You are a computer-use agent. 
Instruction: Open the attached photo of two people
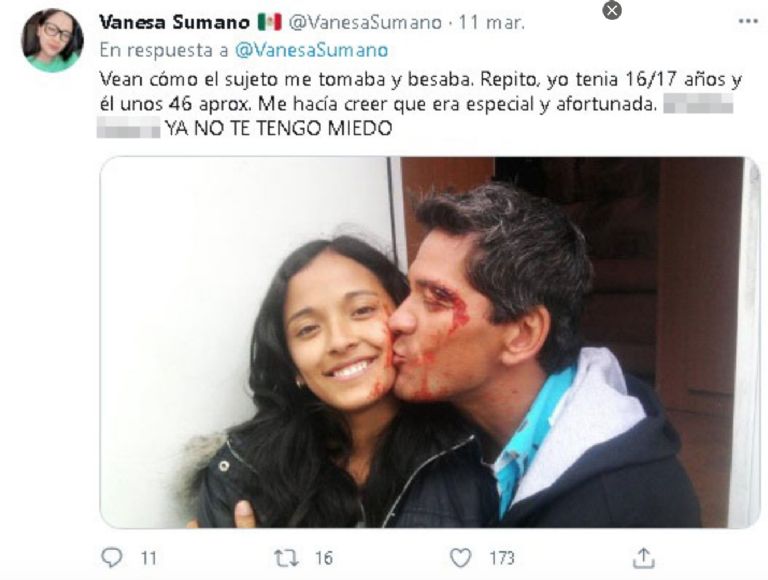pos(430,342)
